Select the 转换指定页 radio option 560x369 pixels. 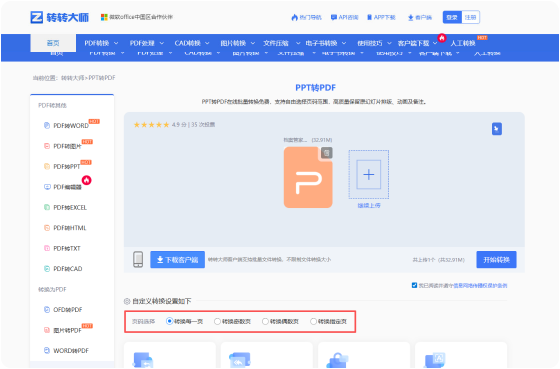click(x=313, y=321)
